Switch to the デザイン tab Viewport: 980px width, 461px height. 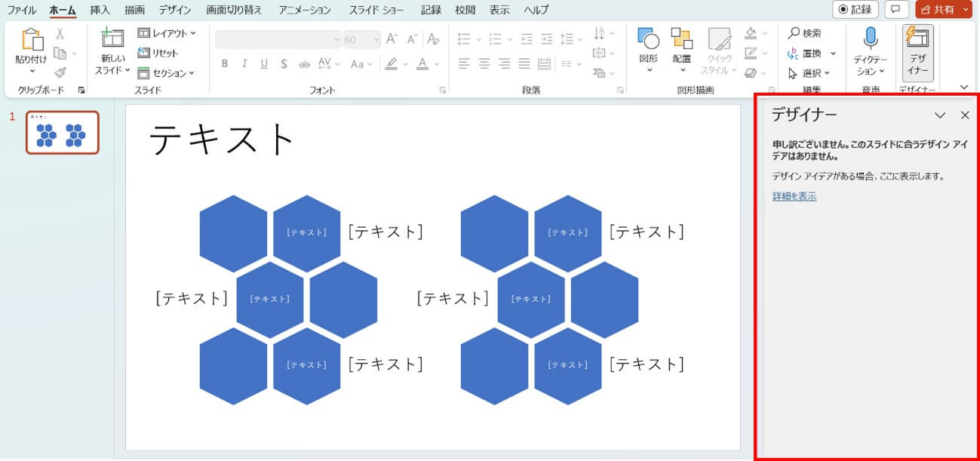(x=174, y=11)
